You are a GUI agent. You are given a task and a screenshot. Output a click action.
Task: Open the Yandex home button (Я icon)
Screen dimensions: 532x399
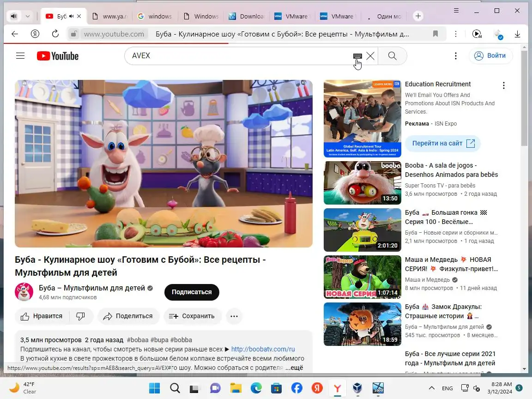point(35,34)
